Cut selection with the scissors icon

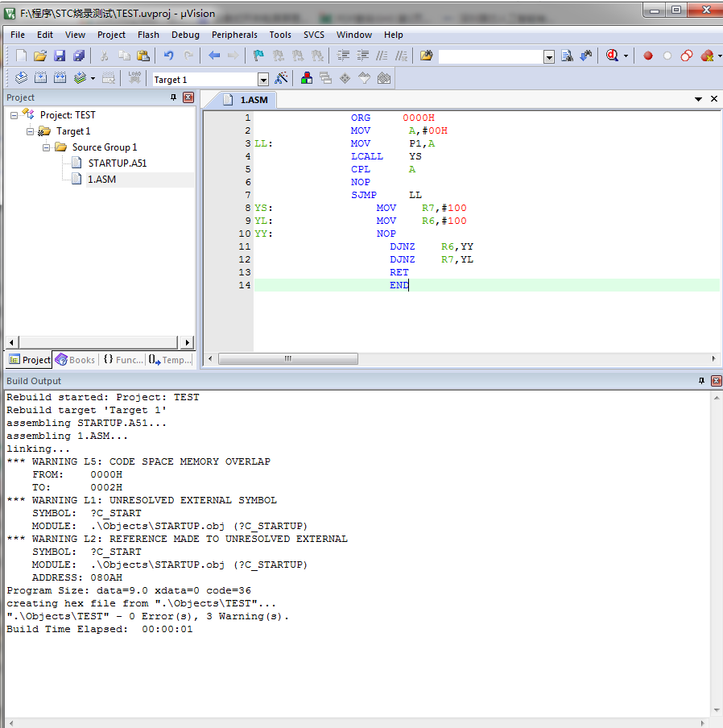tap(105, 56)
